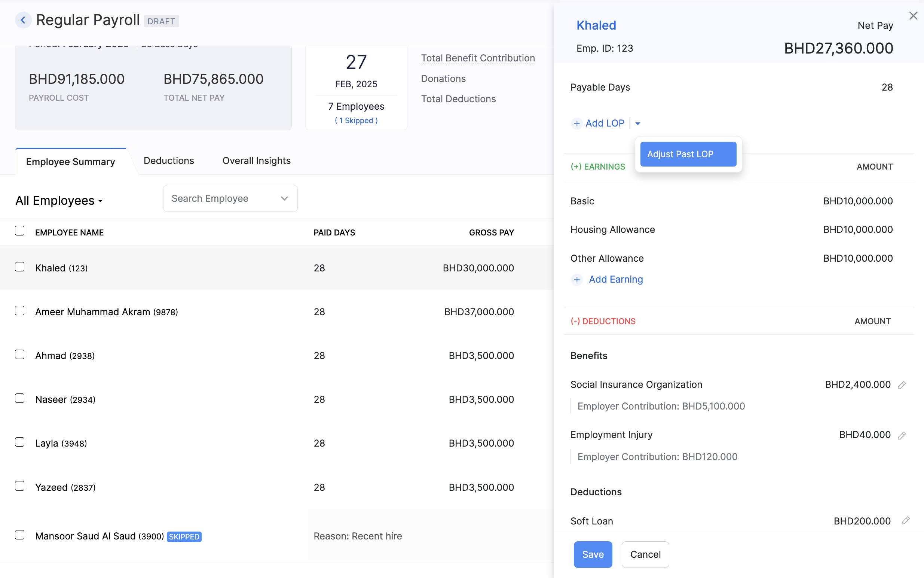Click the plus icon beside Add LOP
Image resolution: width=924 pixels, height=578 pixels.
[577, 123]
